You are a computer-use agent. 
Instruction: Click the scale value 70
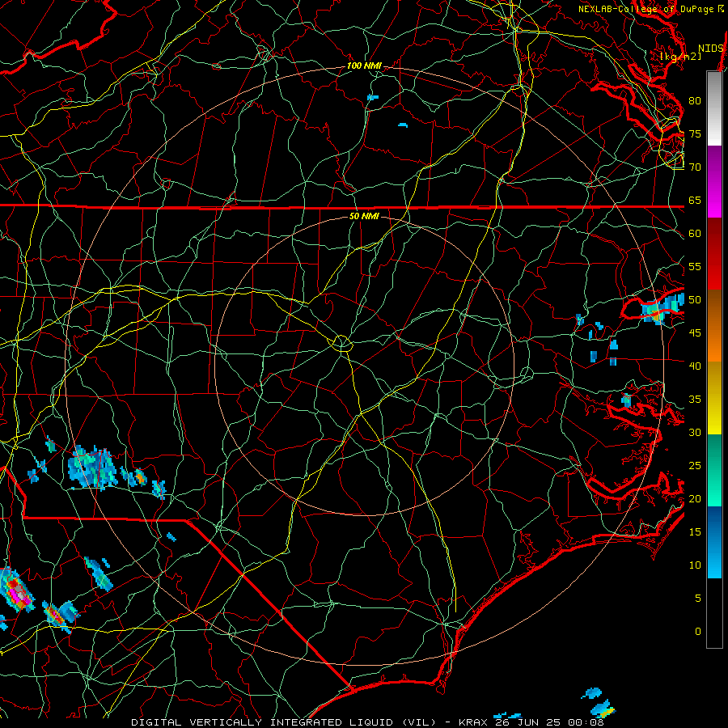click(x=695, y=167)
